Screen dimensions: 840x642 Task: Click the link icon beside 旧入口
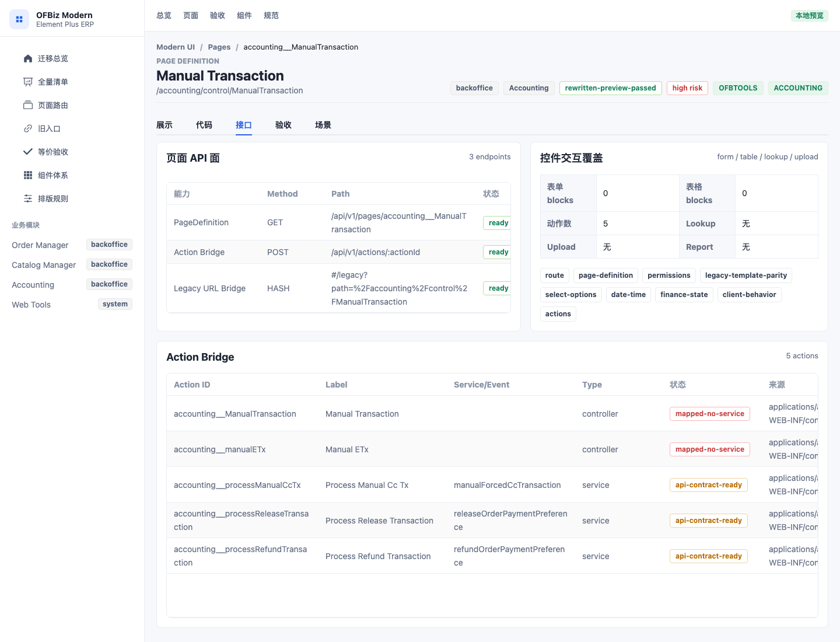(28, 128)
